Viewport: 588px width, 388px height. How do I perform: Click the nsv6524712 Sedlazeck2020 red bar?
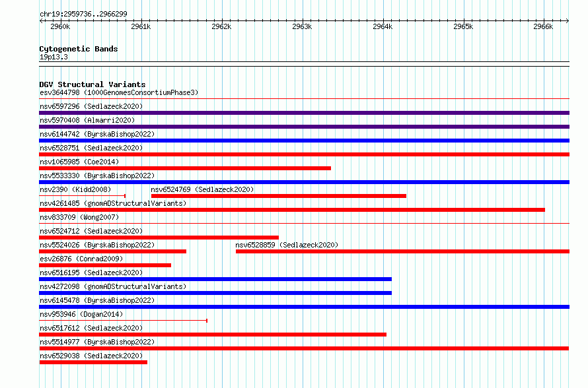(x=159, y=238)
